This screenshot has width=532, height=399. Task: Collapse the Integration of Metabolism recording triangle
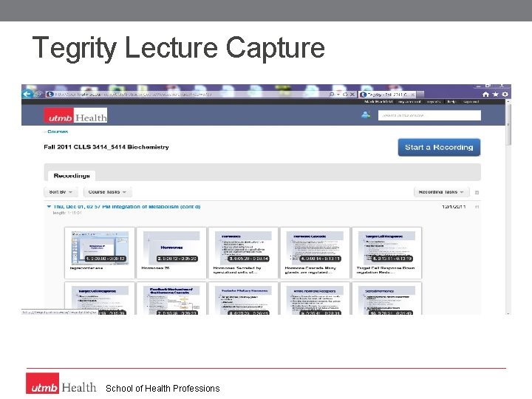pyautogui.click(x=49, y=206)
